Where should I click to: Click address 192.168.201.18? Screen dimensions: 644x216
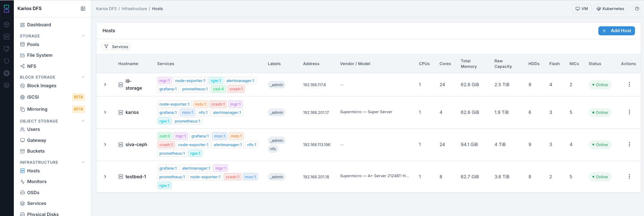click(x=316, y=177)
